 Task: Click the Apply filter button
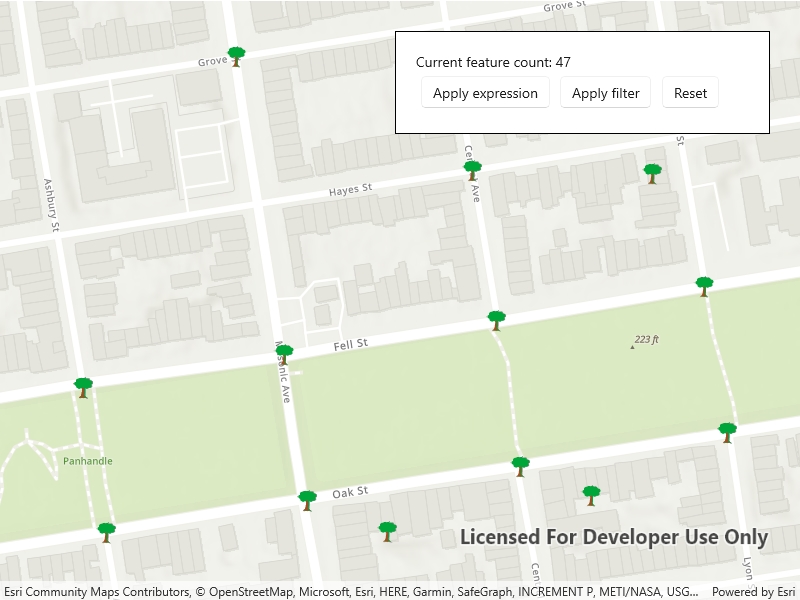click(x=606, y=93)
